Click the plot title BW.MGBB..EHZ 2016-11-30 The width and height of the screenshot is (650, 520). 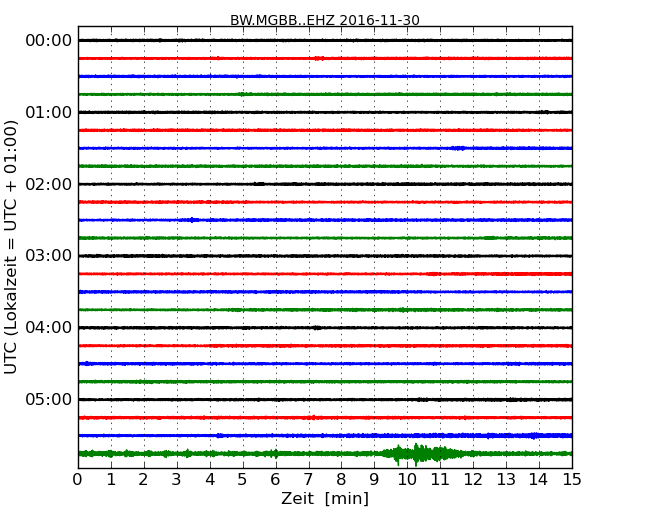(325, 20)
